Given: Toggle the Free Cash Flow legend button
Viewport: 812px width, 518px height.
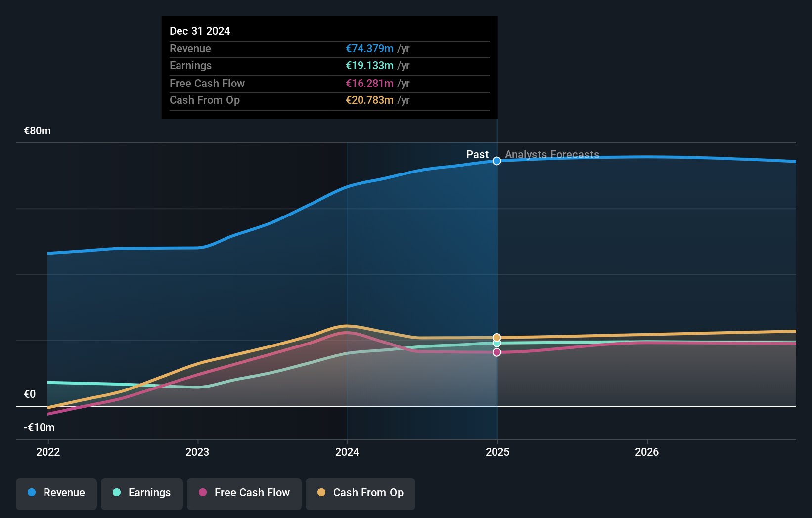Looking at the screenshot, I should pyautogui.click(x=244, y=494).
